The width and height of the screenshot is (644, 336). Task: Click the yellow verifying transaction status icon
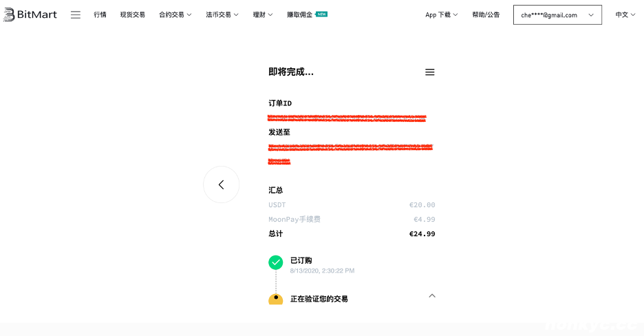[275, 299]
